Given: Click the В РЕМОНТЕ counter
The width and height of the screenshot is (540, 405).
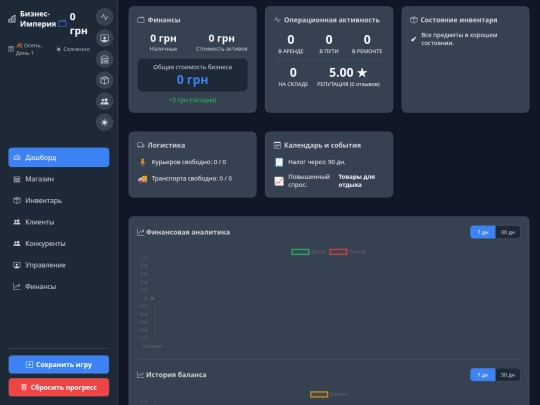Looking at the screenshot, I should 367,44.
